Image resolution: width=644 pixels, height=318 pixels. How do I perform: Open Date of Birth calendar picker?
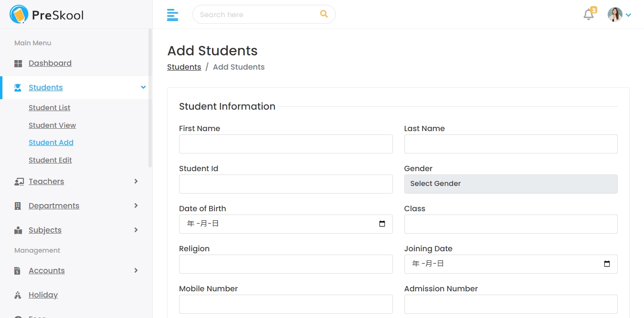tap(382, 224)
